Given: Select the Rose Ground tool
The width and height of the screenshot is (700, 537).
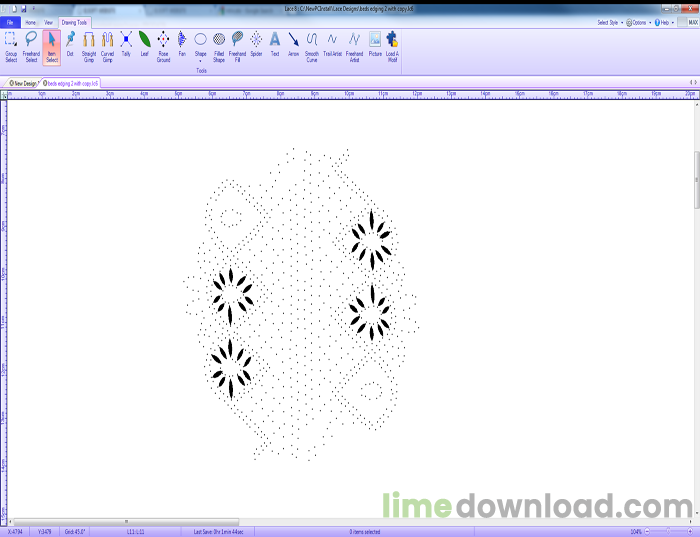Looking at the screenshot, I should coord(163,47).
